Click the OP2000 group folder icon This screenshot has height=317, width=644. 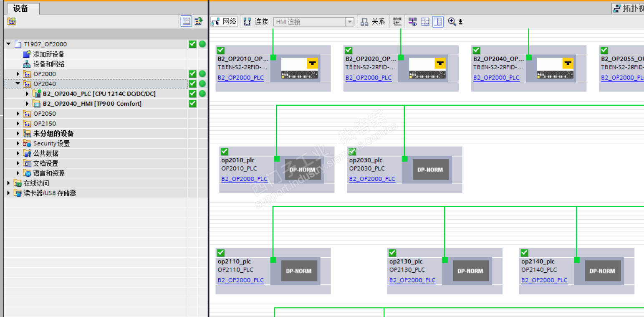tap(27, 74)
